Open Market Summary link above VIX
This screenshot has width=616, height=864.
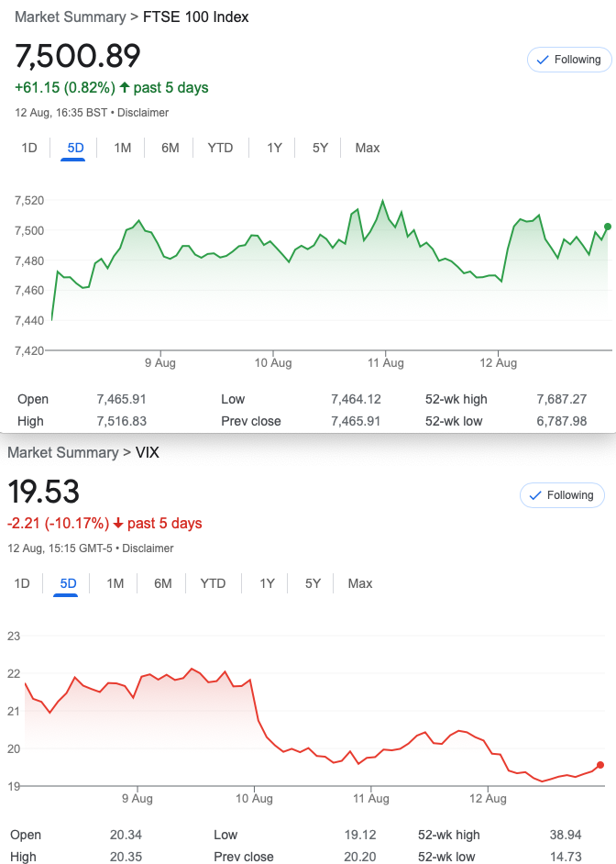(62, 453)
